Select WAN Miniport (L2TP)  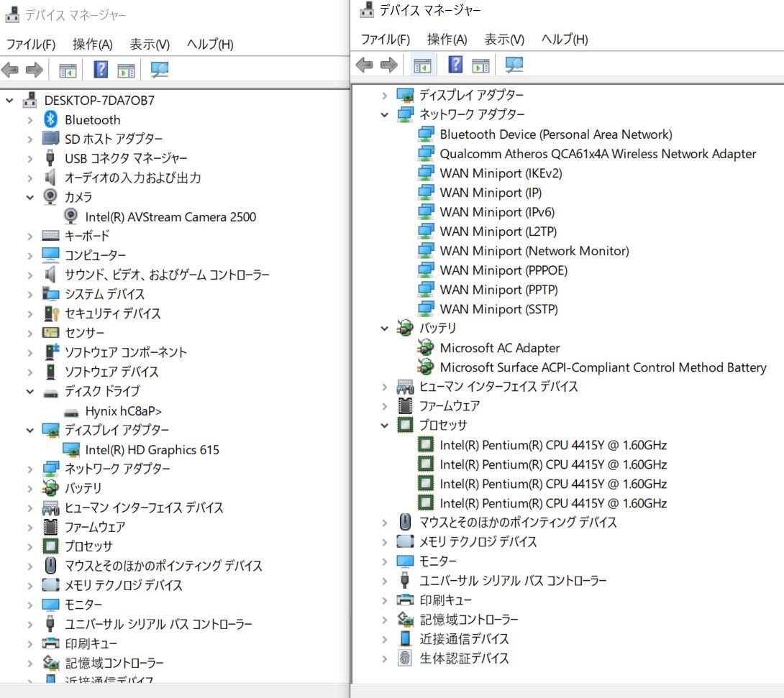coord(498,231)
